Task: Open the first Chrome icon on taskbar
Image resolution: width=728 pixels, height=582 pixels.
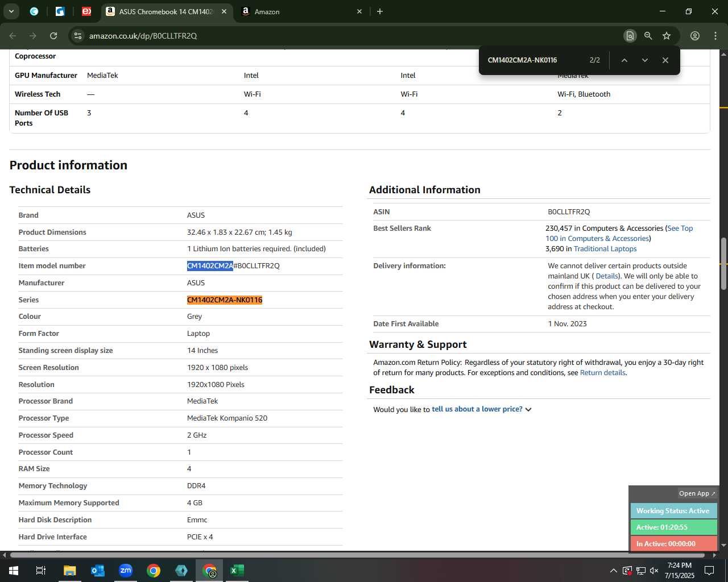Action: (x=153, y=570)
